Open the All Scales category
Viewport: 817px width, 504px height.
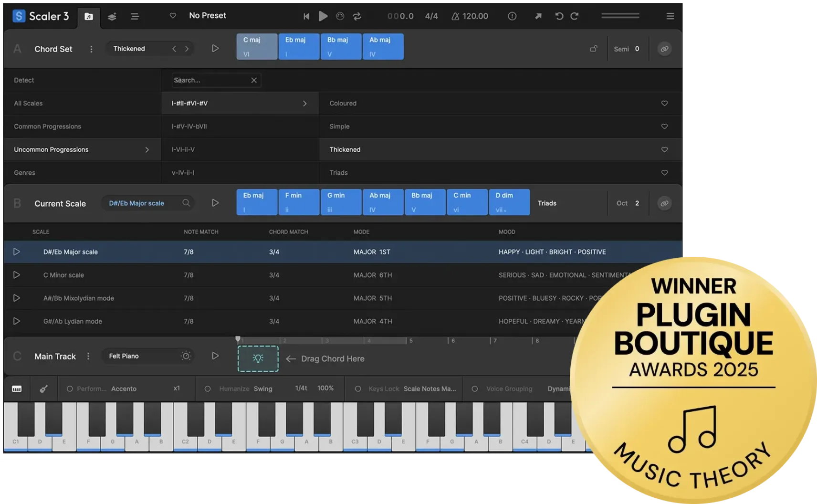pos(82,103)
